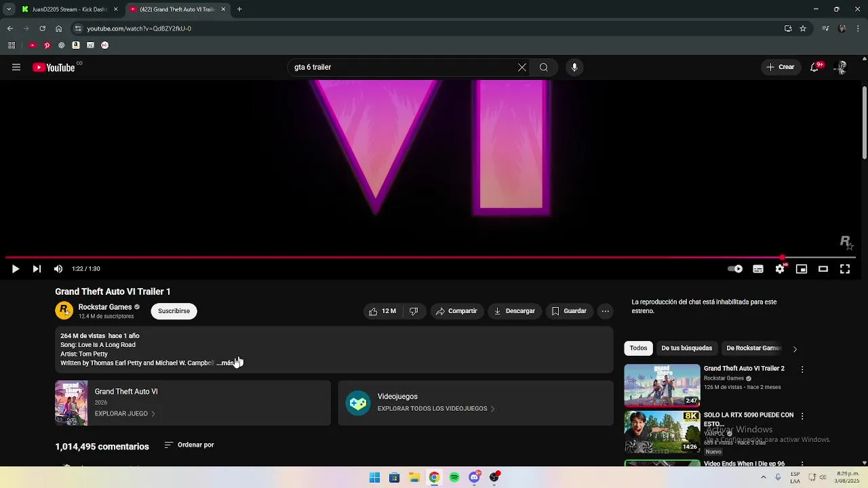Open the Amazon bookmark

[x=76, y=45]
